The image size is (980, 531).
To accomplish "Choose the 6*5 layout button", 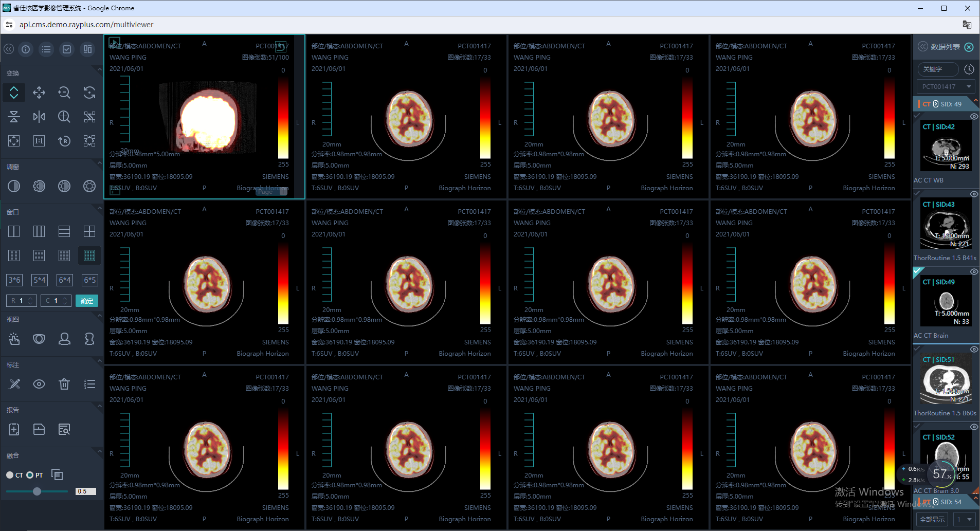I will coord(90,280).
